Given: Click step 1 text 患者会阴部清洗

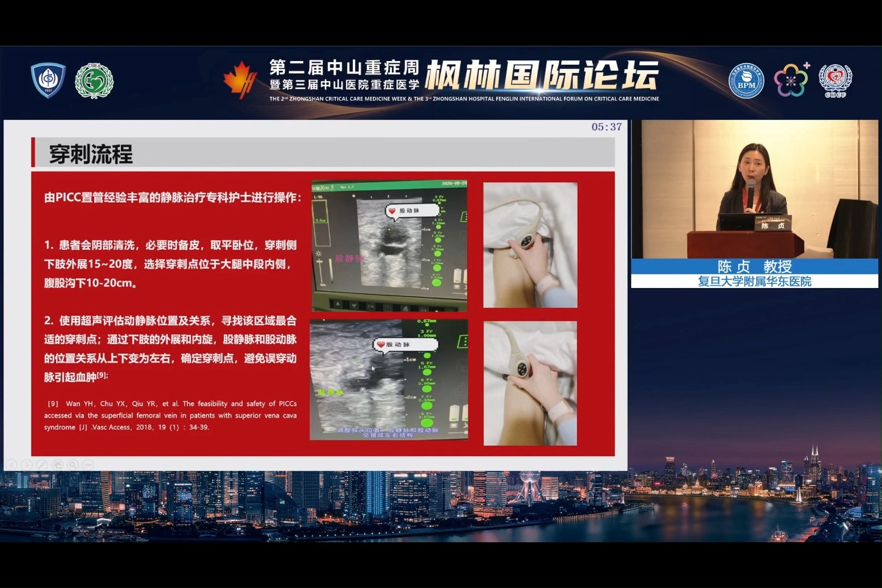Looking at the screenshot, I should pos(170,264).
